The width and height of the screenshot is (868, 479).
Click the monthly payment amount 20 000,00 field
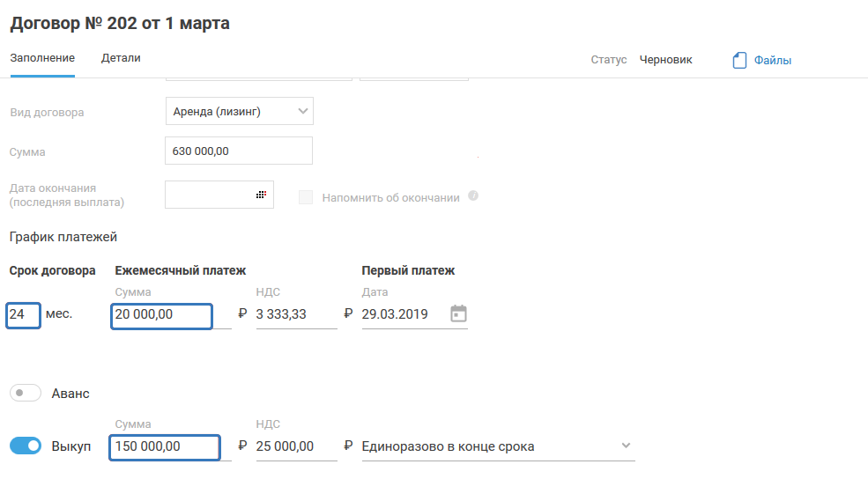[x=161, y=315]
